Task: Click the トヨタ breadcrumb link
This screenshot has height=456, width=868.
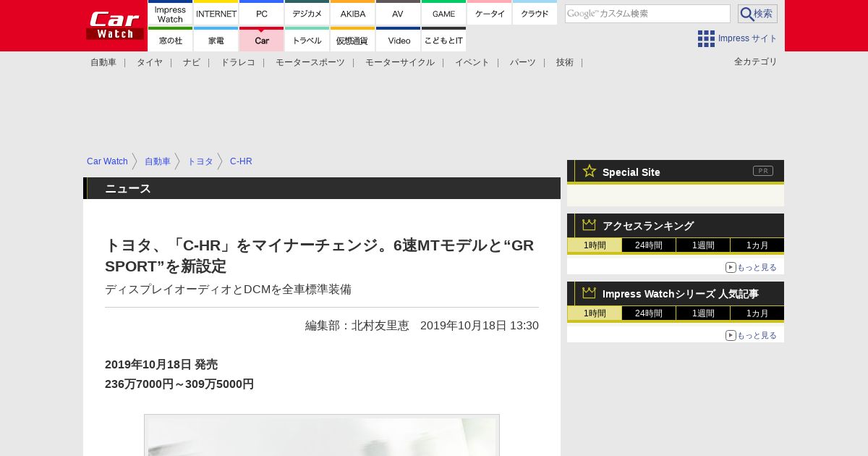Action: [x=200, y=161]
